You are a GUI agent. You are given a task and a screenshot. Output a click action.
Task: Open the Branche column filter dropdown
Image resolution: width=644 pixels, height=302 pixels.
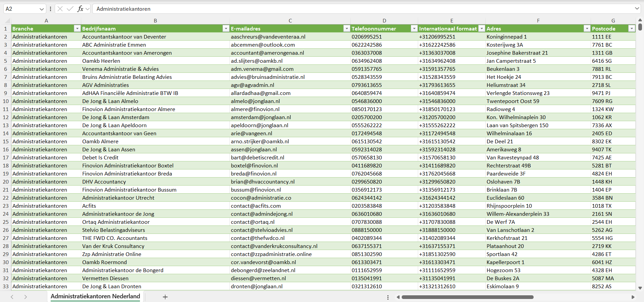pyautogui.click(x=77, y=29)
